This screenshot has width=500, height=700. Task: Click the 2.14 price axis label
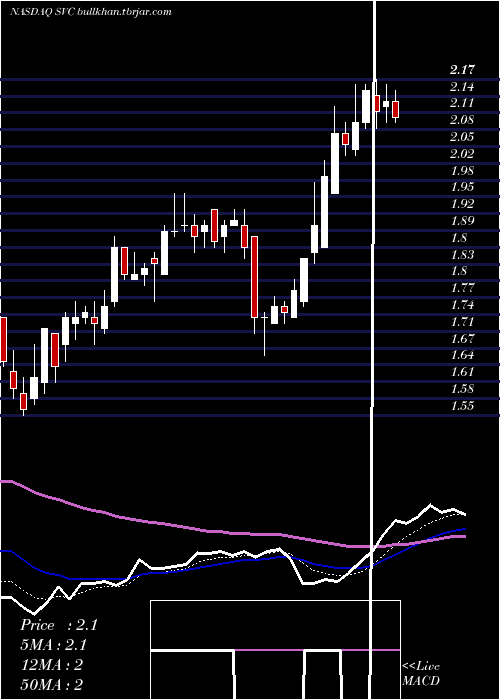[x=462, y=87]
